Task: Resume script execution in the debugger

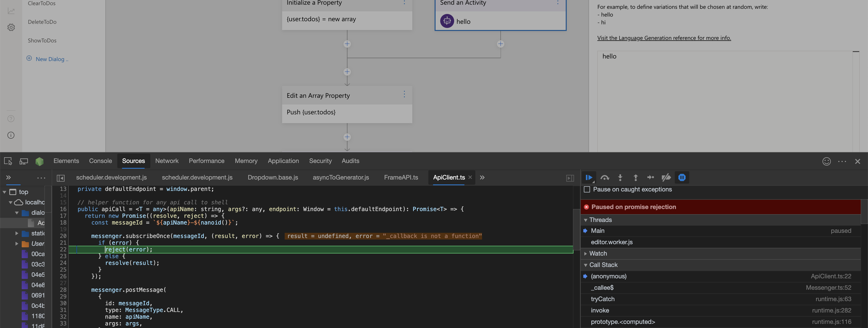Action: [589, 177]
